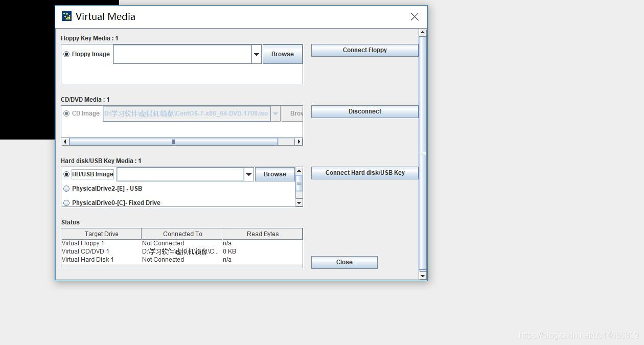The image size is (644, 345).
Task: Browse for a floppy image file
Action: tap(283, 54)
